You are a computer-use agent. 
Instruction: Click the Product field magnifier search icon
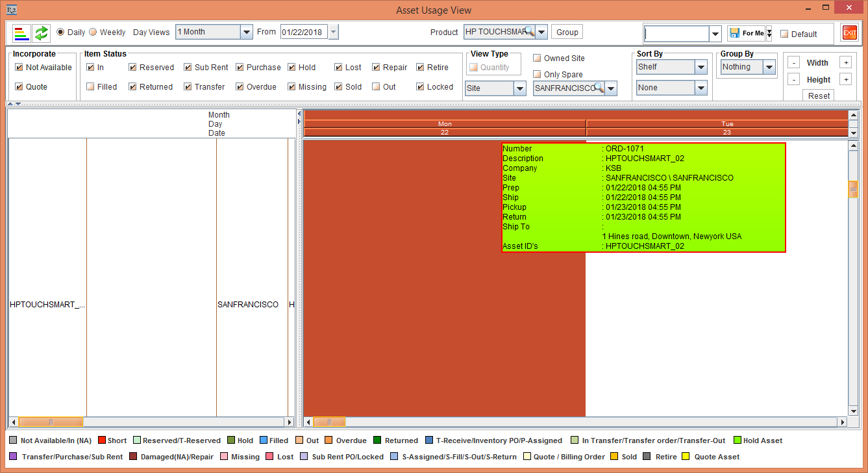530,31
